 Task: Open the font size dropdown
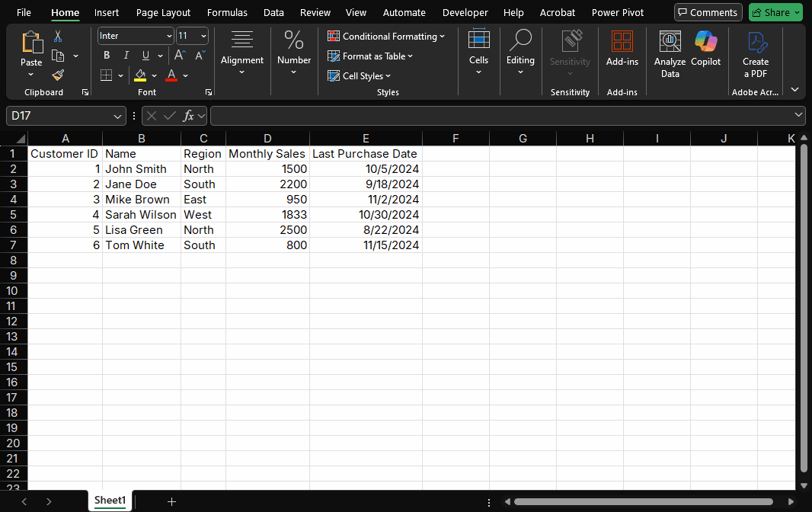tap(203, 36)
